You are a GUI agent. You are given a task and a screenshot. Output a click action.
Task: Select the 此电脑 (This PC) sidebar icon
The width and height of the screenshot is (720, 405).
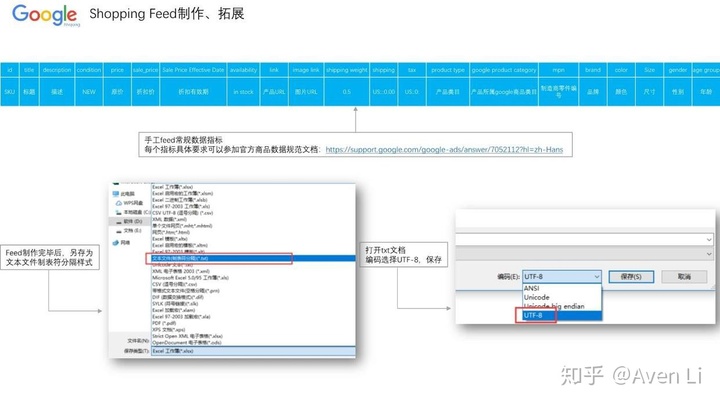click(x=116, y=194)
